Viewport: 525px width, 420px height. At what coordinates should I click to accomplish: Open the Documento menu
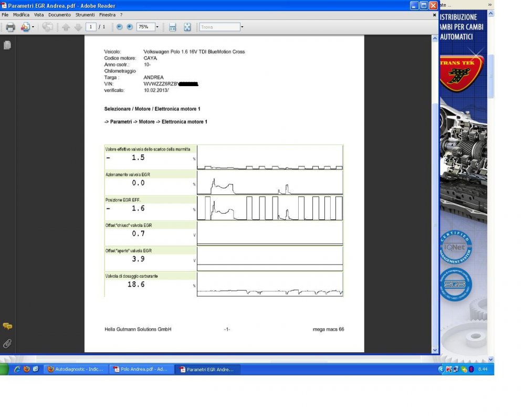click(x=59, y=15)
